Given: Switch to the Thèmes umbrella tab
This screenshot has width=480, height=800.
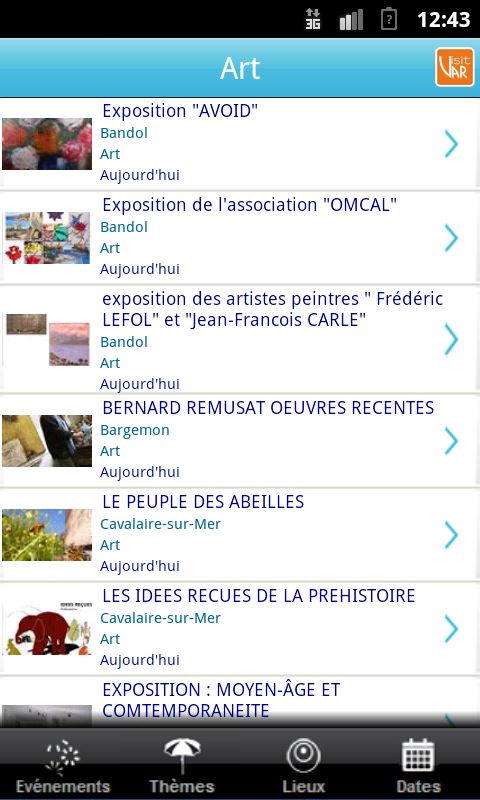Looking at the screenshot, I should click(182, 764).
